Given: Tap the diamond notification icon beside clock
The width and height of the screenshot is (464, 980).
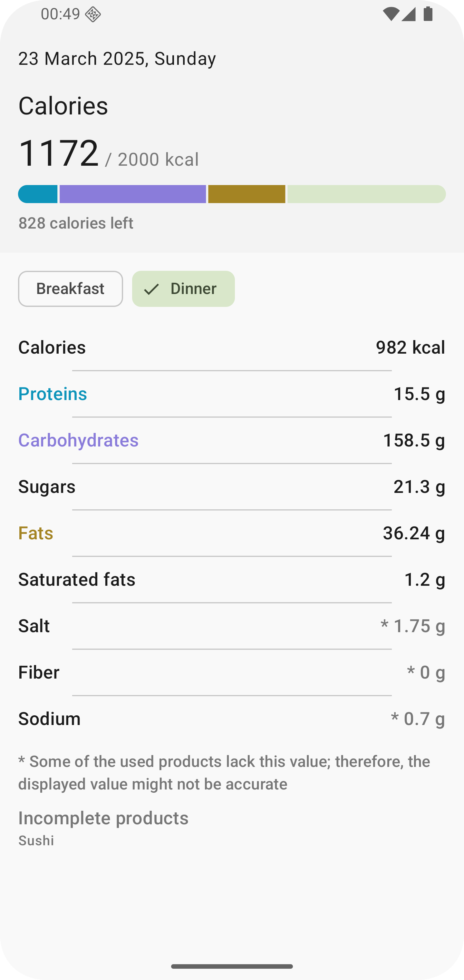Looking at the screenshot, I should point(93,15).
